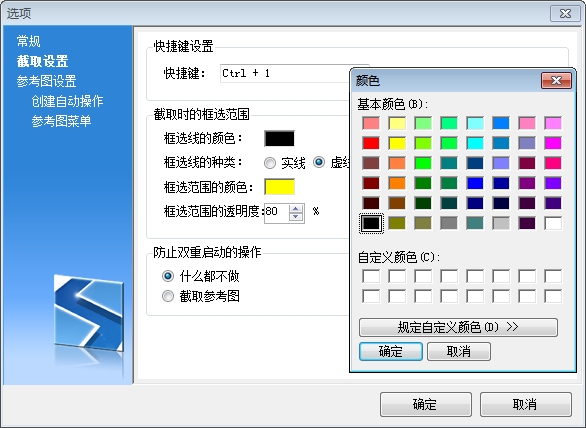Pick the light orange swatch in third row
586x428 pixels.
point(397,163)
